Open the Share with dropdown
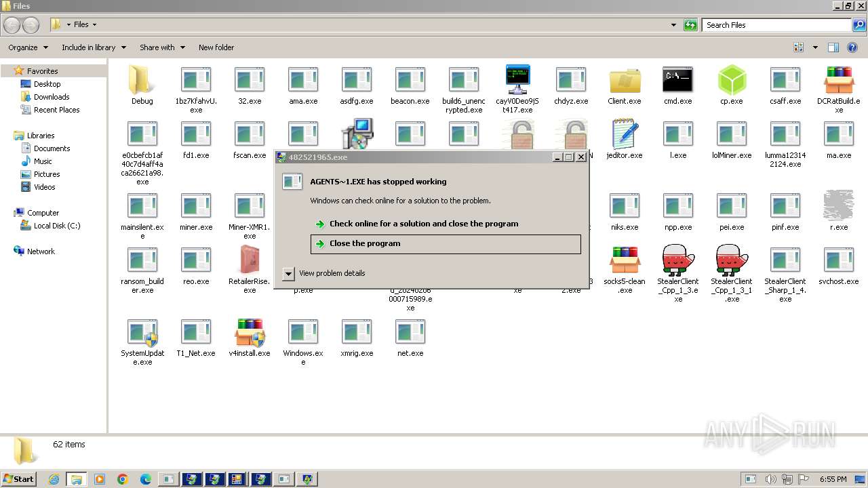 pyautogui.click(x=161, y=47)
